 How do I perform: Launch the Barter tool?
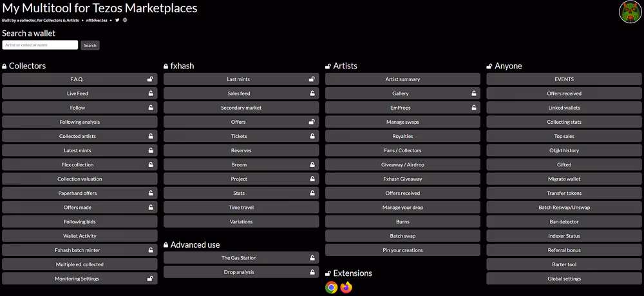pyautogui.click(x=564, y=264)
